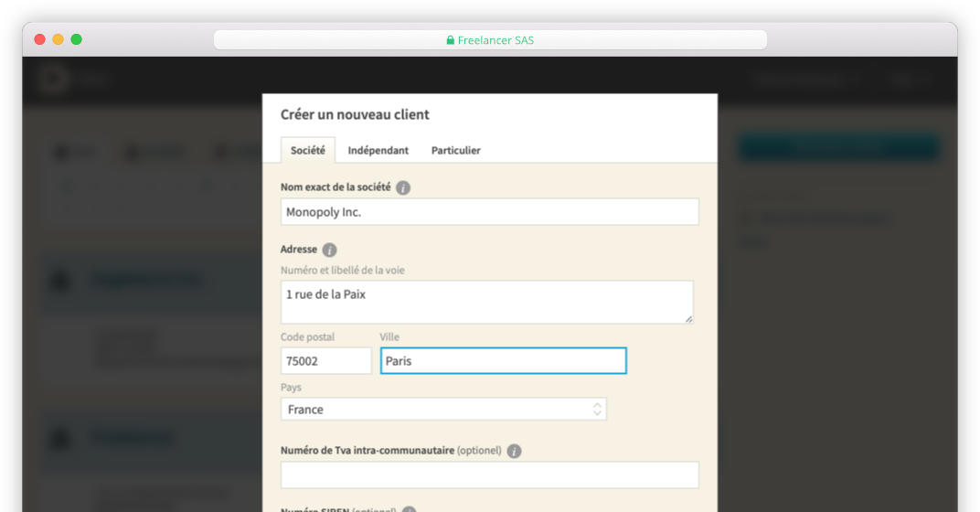Viewport: 980px width, 512px height.
Task: Select the Indépendant tab
Action: pos(378,150)
